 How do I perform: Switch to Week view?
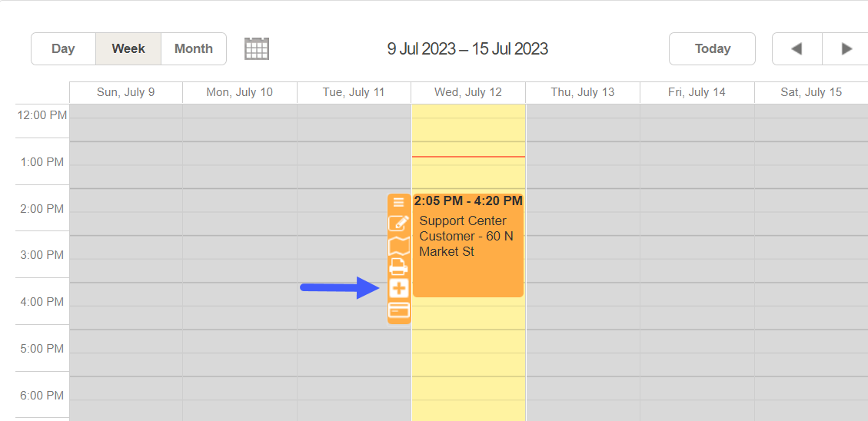tap(128, 48)
